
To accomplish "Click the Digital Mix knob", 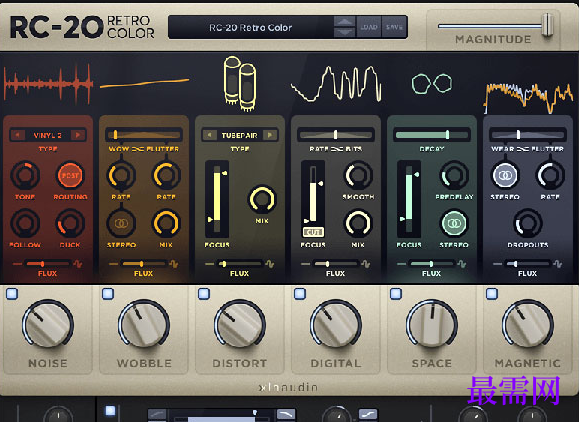I will (x=358, y=223).
